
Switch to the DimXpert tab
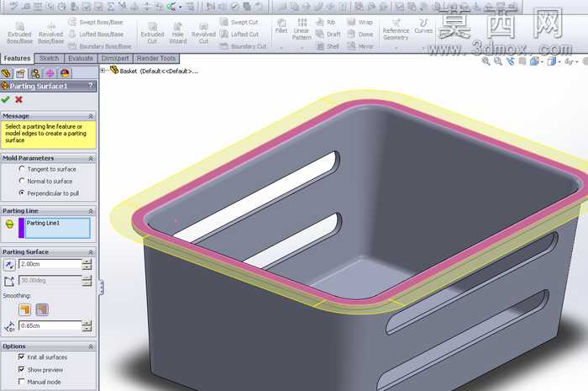pyautogui.click(x=115, y=59)
